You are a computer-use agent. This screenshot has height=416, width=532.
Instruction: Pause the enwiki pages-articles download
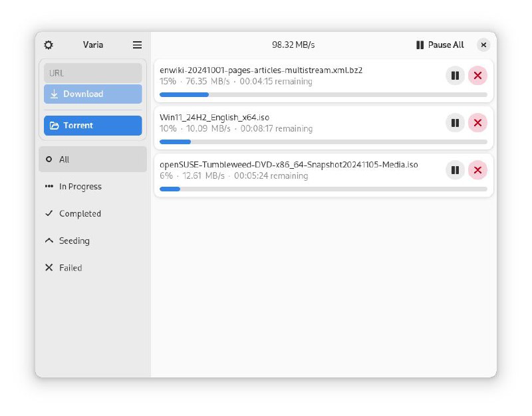(x=455, y=75)
